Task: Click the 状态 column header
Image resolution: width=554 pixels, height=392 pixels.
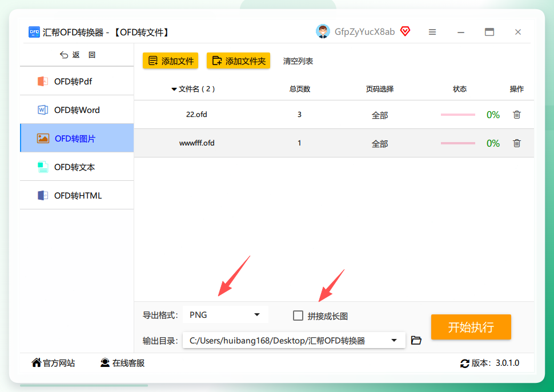Action: tap(460, 89)
